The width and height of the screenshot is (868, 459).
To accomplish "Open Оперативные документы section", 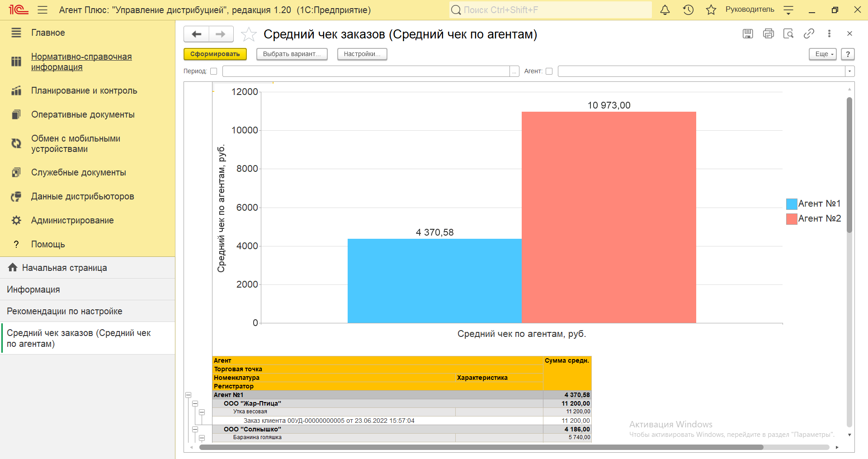I will (x=83, y=114).
